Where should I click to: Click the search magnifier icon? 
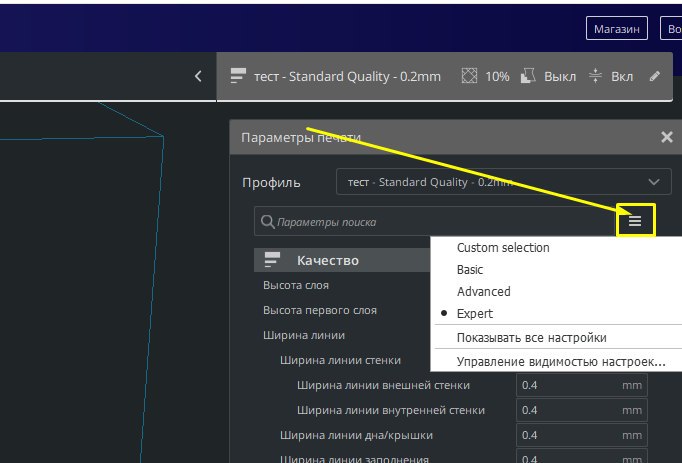coord(267,221)
